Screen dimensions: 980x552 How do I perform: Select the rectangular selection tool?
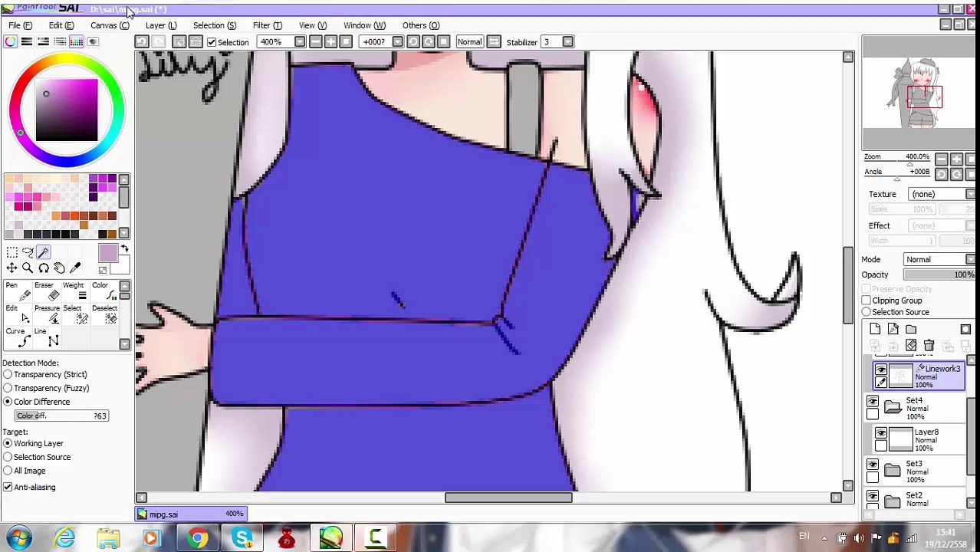coord(12,252)
